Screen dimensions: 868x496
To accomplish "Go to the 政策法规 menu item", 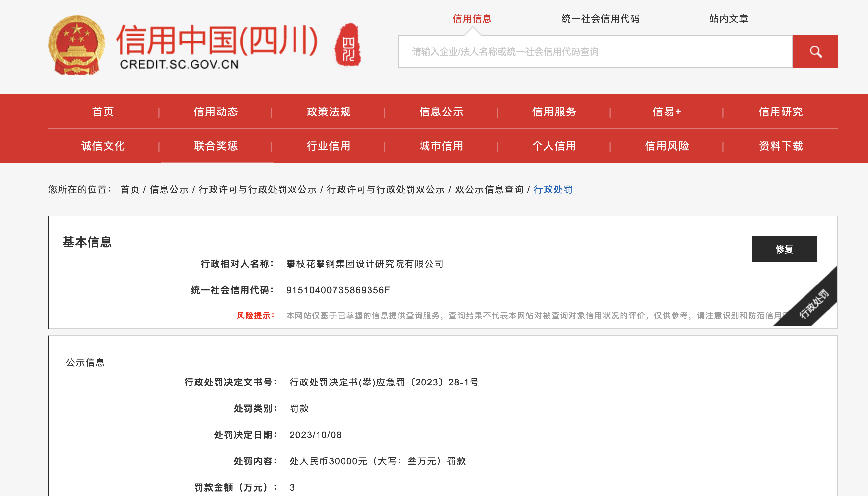I will (328, 112).
